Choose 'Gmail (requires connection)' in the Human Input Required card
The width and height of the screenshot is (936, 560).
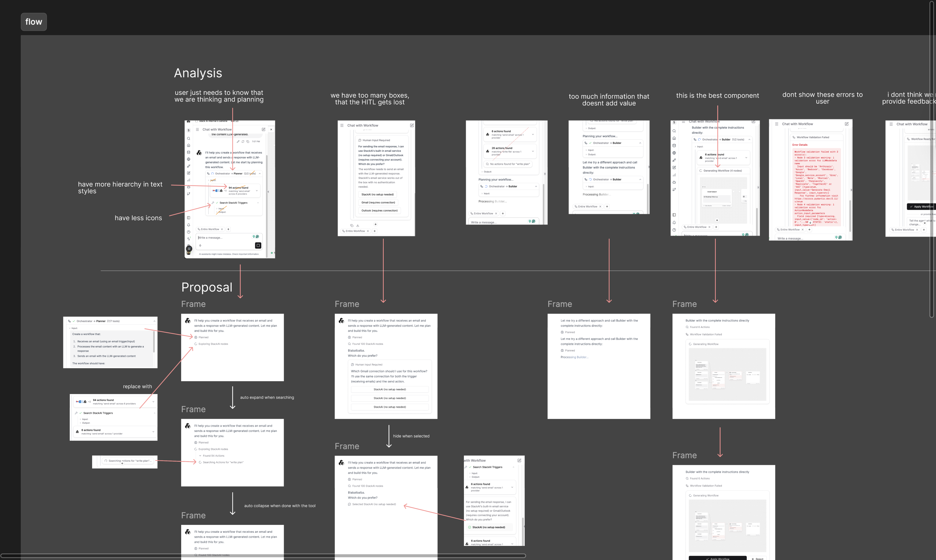378,202
